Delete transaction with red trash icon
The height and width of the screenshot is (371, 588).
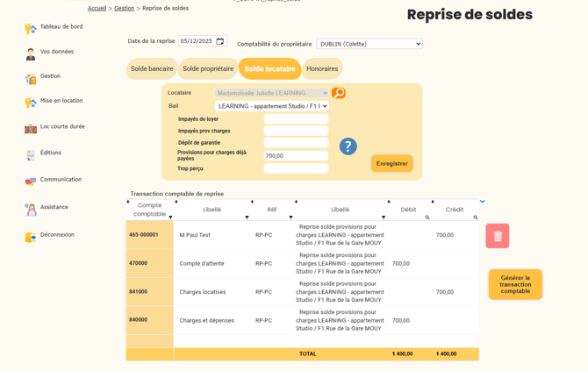pyautogui.click(x=498, y=236)
